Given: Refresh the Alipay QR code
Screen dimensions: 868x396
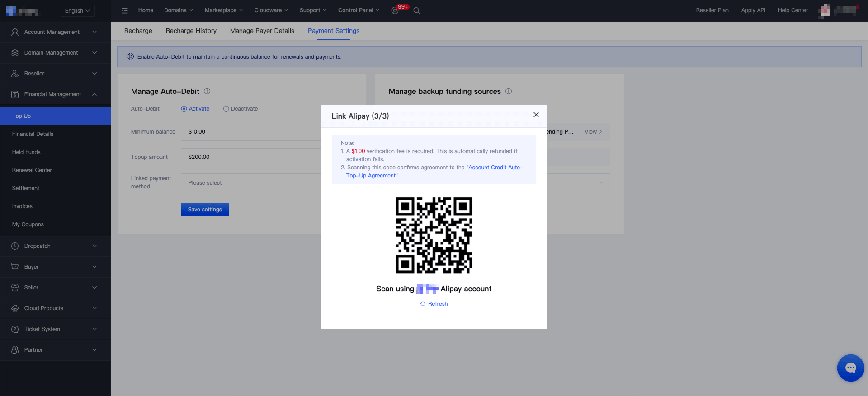Looking at the screenshot, I should click(x=434, y=304).
